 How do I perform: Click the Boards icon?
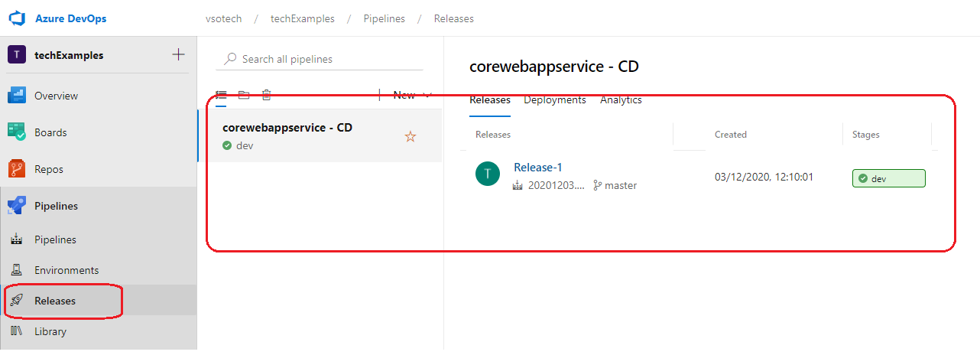[17, 132]
